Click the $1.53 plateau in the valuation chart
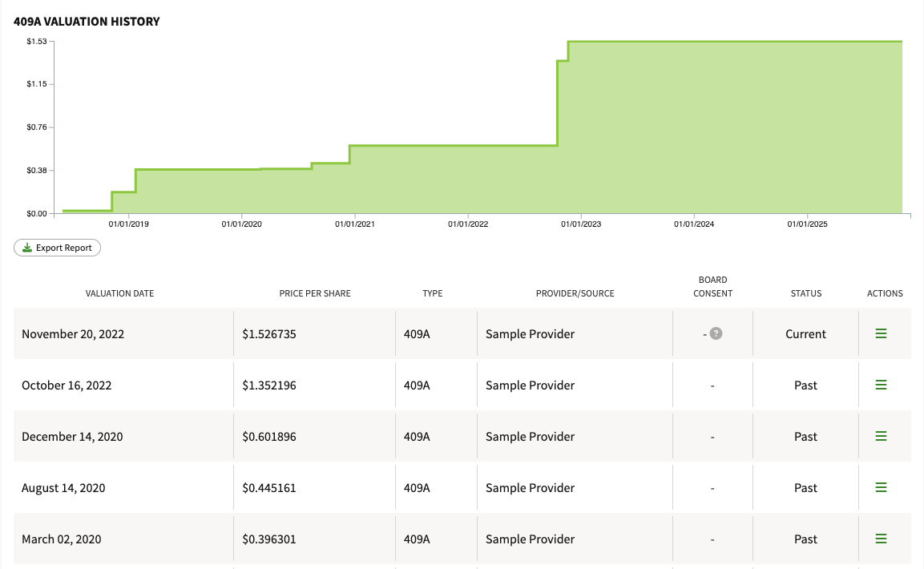The image size is (924, 569). pyautogui.click(x=733, y=42)
